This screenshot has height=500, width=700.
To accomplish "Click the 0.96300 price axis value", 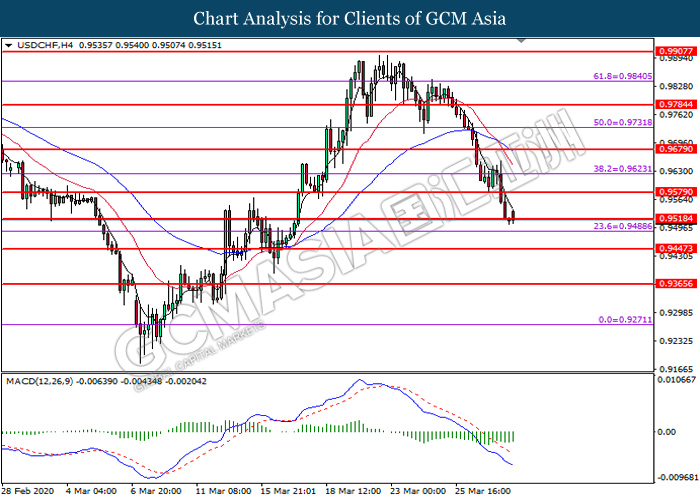I will (x=677, y=171).
